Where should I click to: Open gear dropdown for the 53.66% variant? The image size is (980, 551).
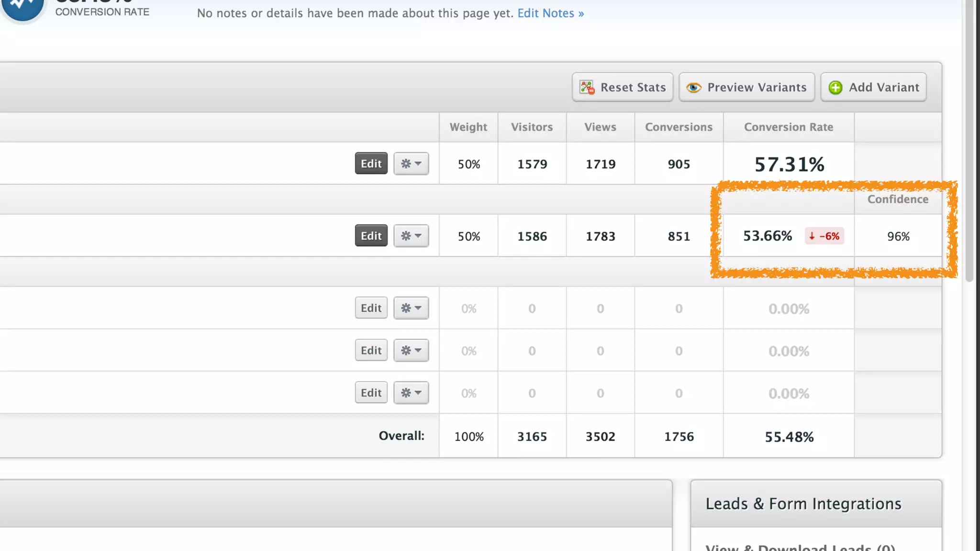pyautogui.click(x=411, y=236)
